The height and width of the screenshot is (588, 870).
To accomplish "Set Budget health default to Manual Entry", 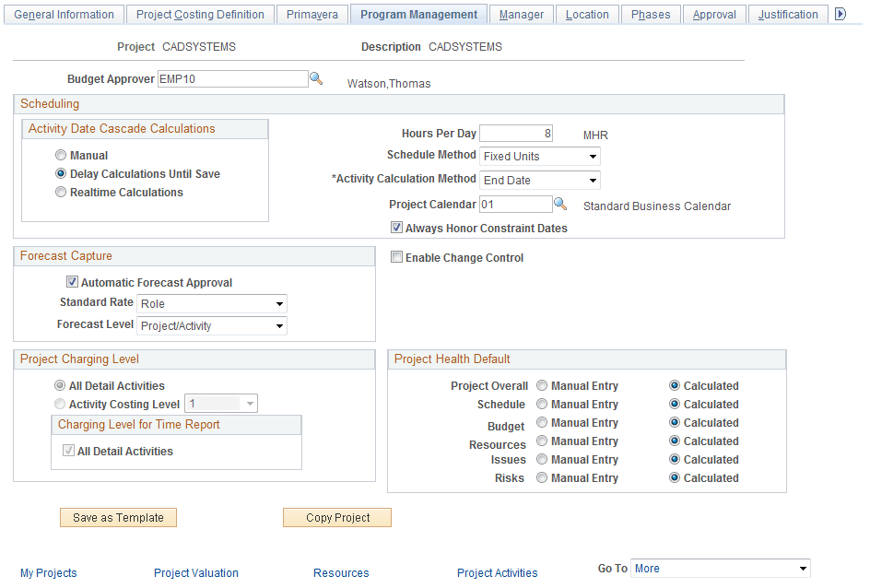I will click(541, 422).
